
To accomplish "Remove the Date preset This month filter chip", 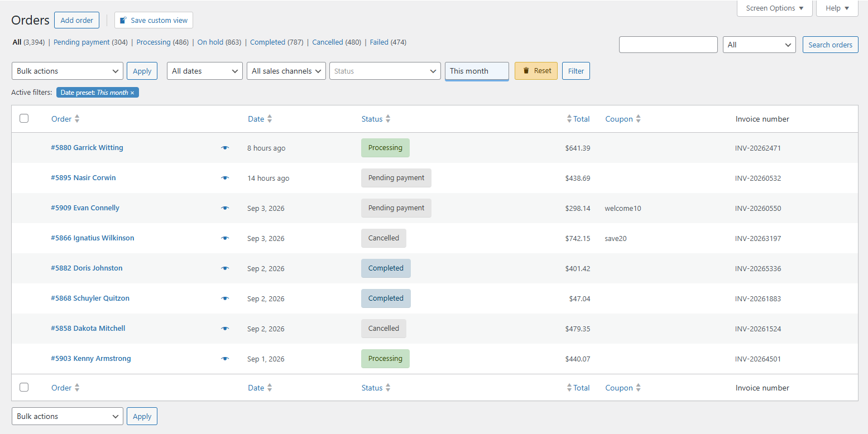I will pyautogui.click(x=132, y=93).
